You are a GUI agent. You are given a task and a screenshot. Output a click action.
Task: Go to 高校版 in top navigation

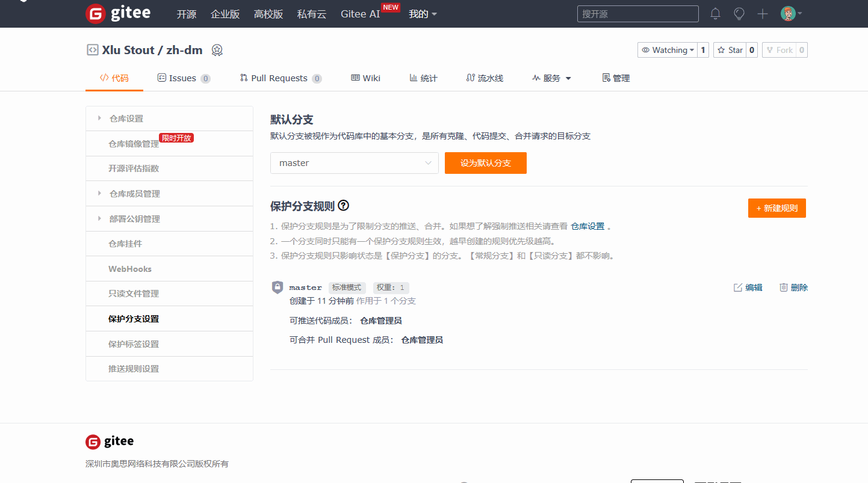pyautogui.click(x=268, y=14)
